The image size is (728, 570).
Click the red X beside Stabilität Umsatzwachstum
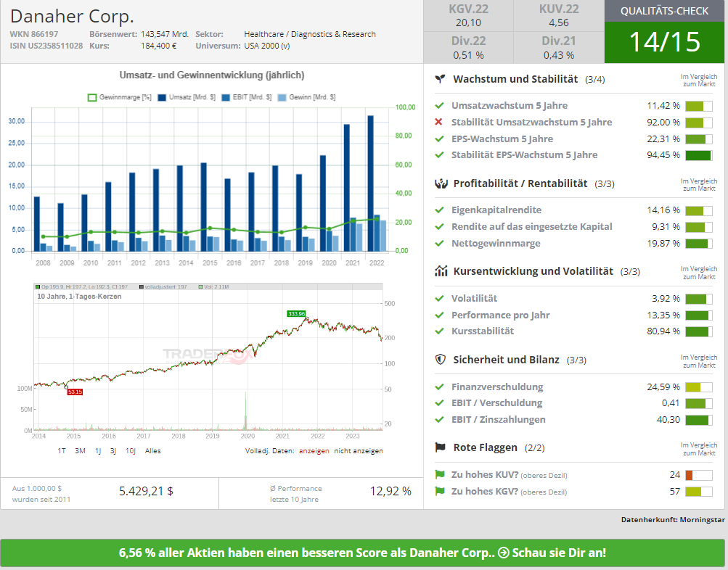[438, 122]
